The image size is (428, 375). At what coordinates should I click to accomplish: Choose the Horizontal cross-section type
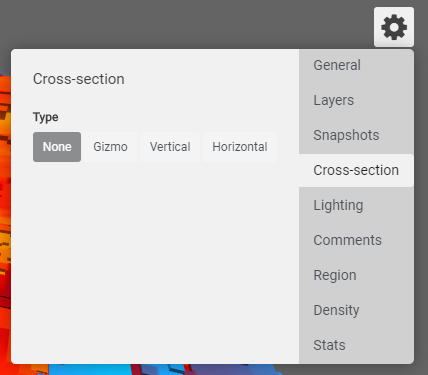pos(240,147)
